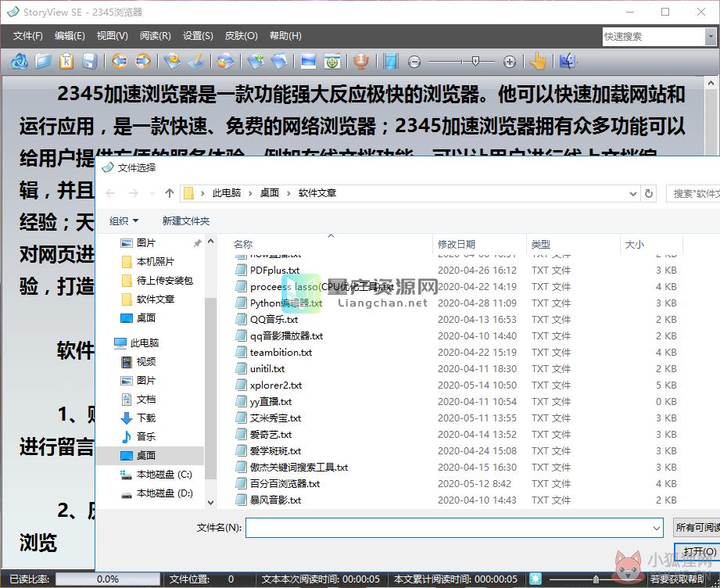Viewport: 720px width, 588px height.
Task: Click the pencil edit toolbar icon
Action: (x=196, y=61)
